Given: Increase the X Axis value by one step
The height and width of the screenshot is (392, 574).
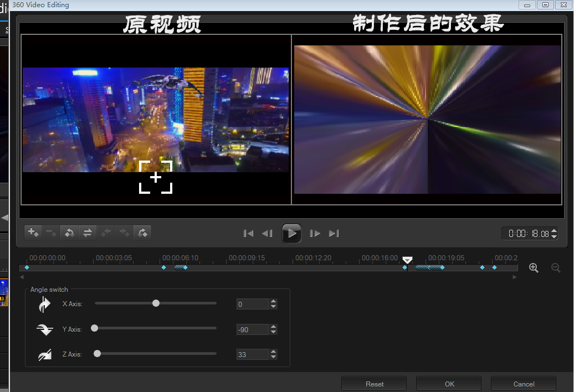Looking at the screenshot, I should (x=273, y=302).
